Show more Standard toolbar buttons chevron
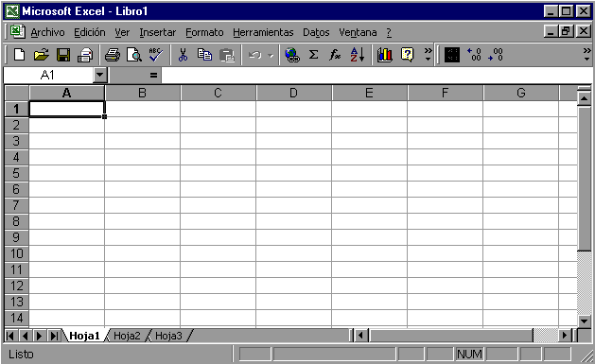 point(428,54)
